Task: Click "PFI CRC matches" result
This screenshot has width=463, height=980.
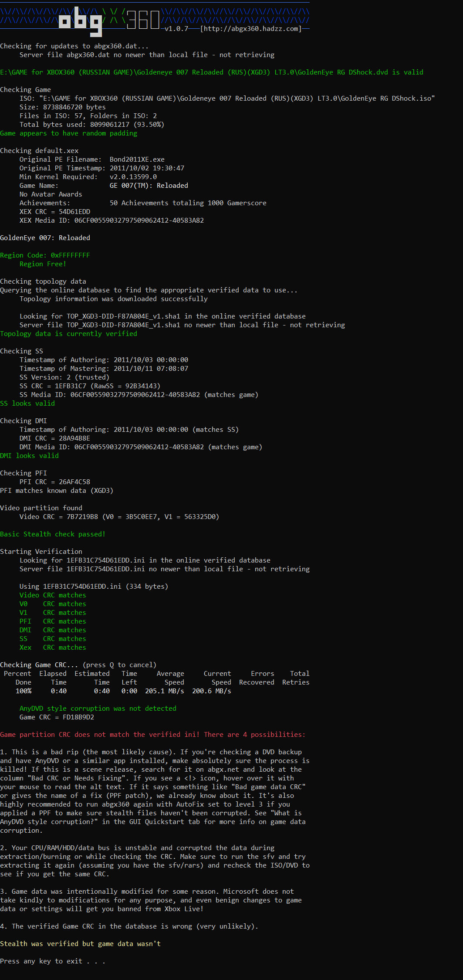Action: click(x=53, y=621)
